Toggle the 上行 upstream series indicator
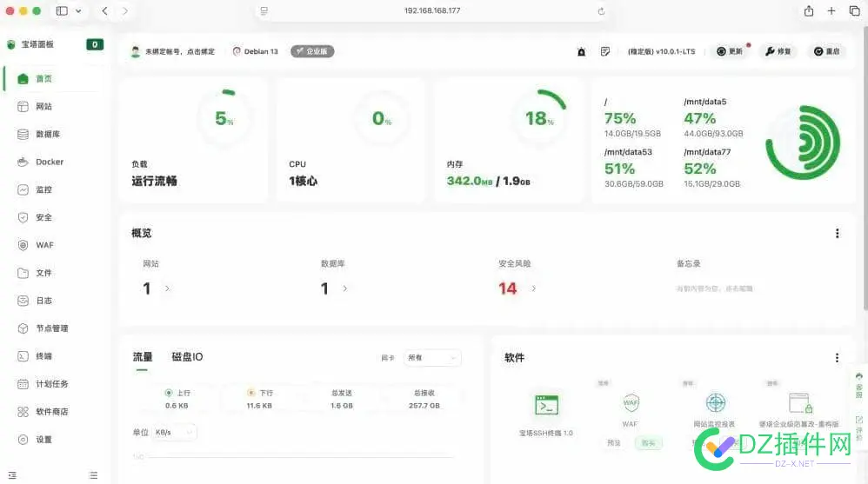This screenshot has height=484, width=868. 168,393
